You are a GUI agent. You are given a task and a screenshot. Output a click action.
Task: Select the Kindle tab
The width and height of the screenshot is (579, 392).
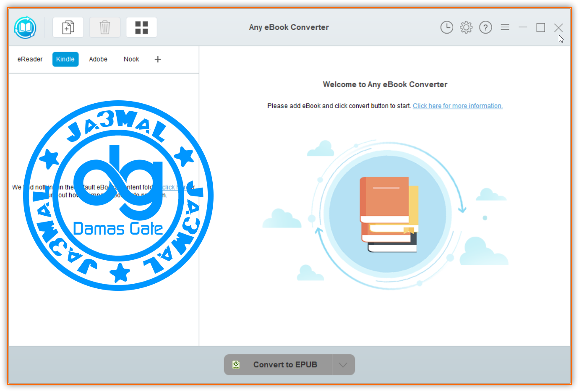point(65,59)
